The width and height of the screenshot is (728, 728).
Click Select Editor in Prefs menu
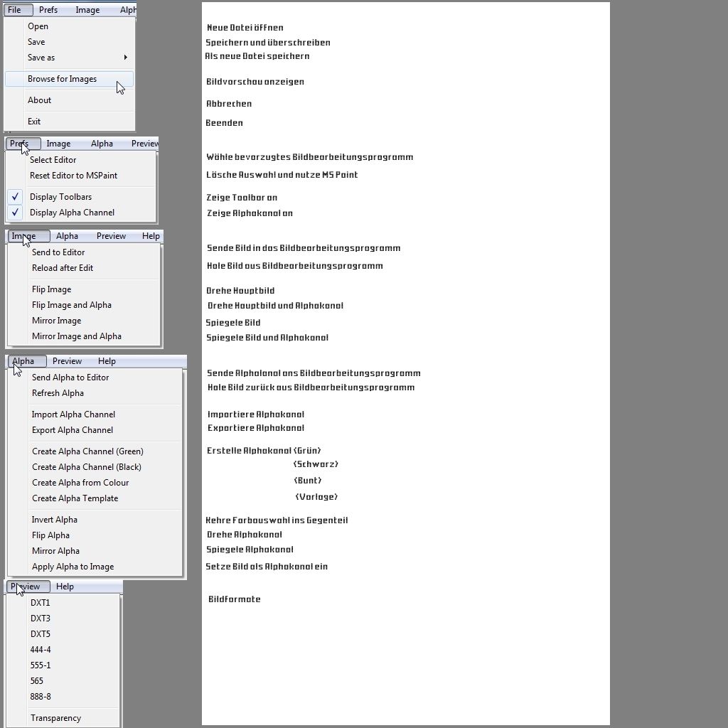point(53,160)
